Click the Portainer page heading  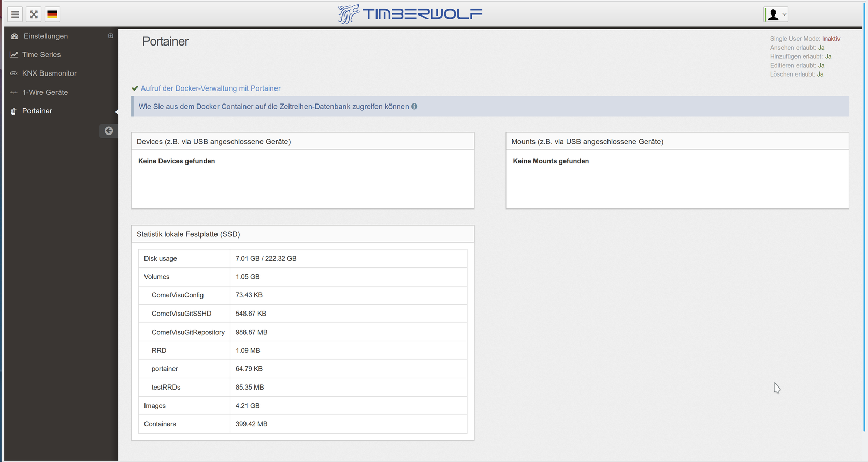click(x=165, y=41)
